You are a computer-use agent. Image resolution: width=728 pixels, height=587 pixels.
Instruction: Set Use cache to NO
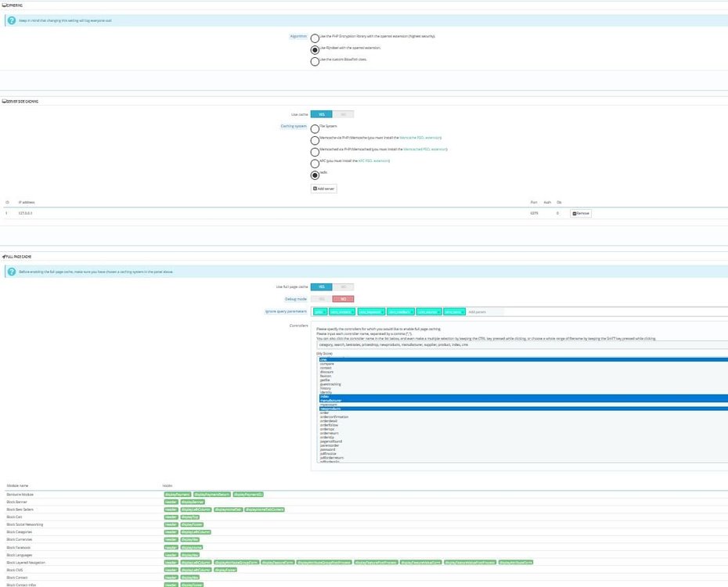point(343,114)
